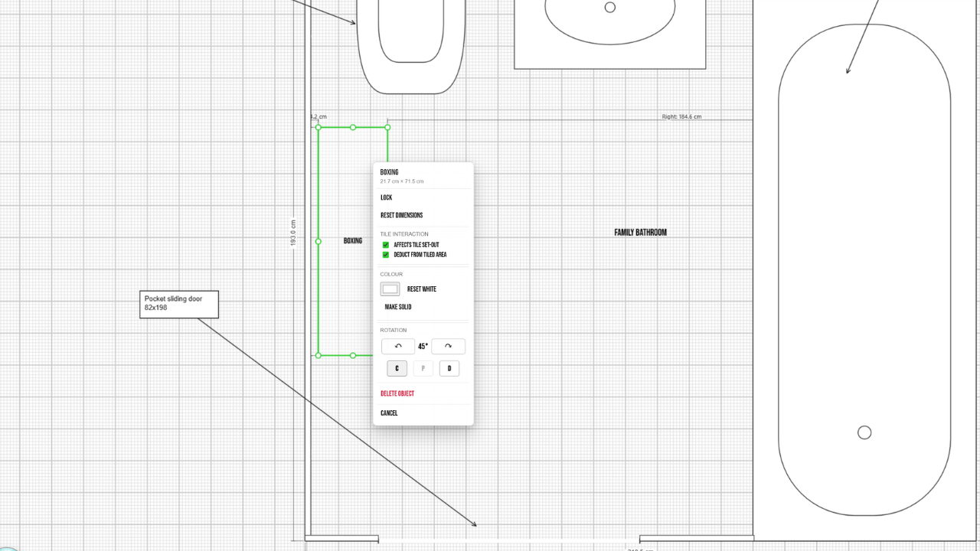This screenshot has width=980, height=551.
Task: Click the BOXING label inside the green box
Action: [x=353, y=241]
